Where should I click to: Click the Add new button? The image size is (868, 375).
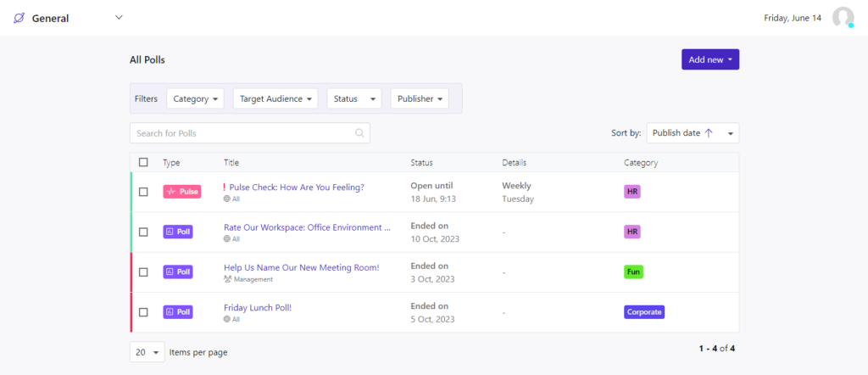click(710, 59)
